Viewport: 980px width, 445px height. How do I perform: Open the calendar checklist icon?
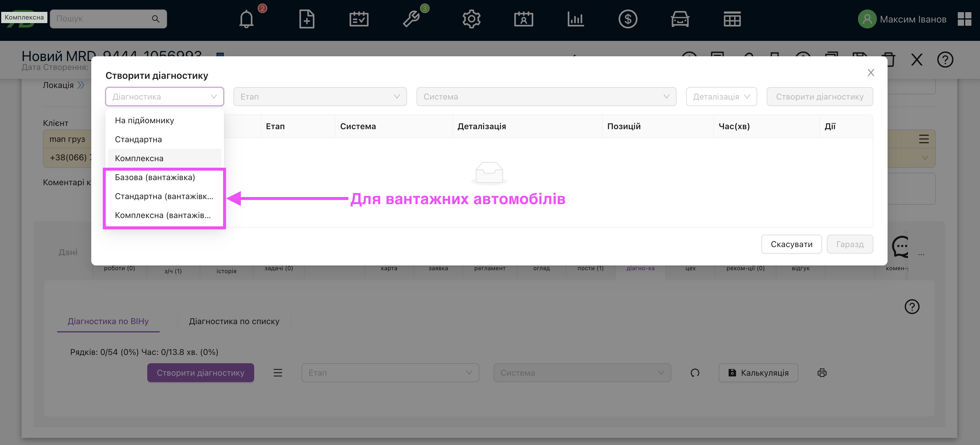(x=359, y=19)
